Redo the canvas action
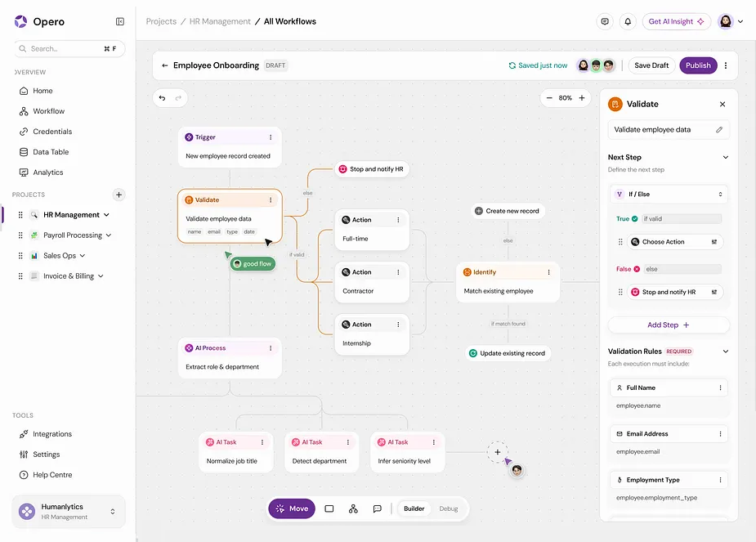 [x=178, y=98]
